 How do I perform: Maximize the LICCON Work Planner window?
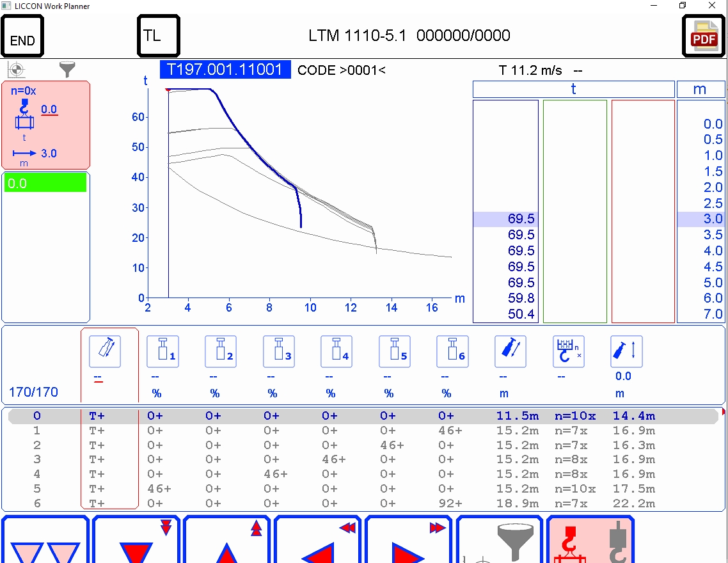pyautogui.click(x=683, y=6)
